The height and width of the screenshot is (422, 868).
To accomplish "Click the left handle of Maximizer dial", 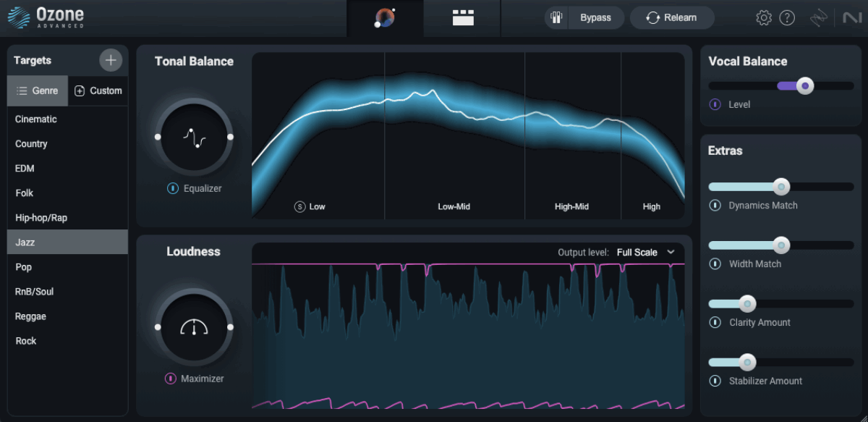I will (158, 327).
